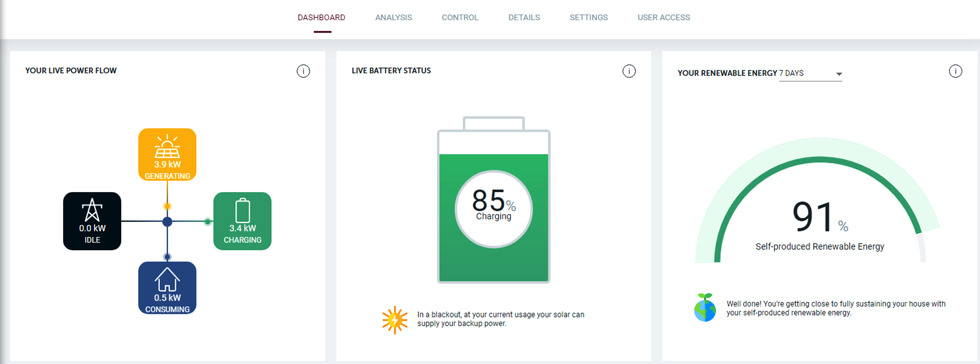Select the Dashboard tab

321,18
